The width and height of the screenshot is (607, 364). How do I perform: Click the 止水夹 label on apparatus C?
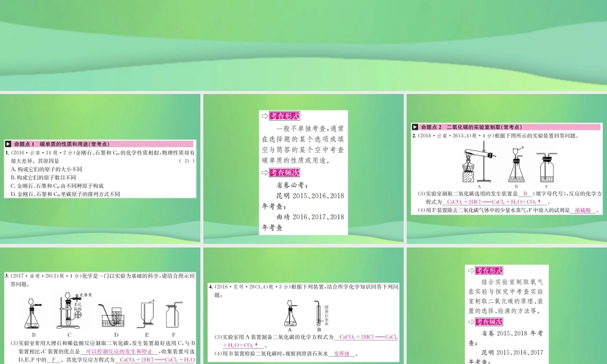(86, 295)
